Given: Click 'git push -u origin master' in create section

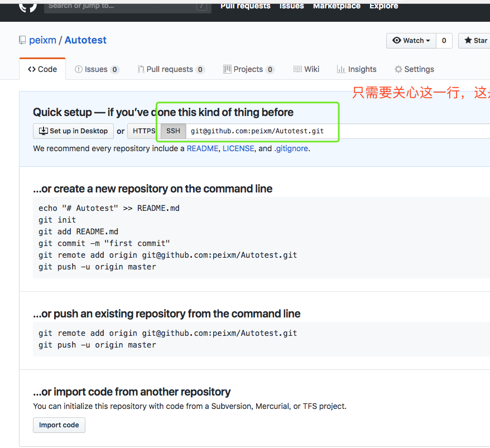Looking at the screenshot, I should coord(97,267).
